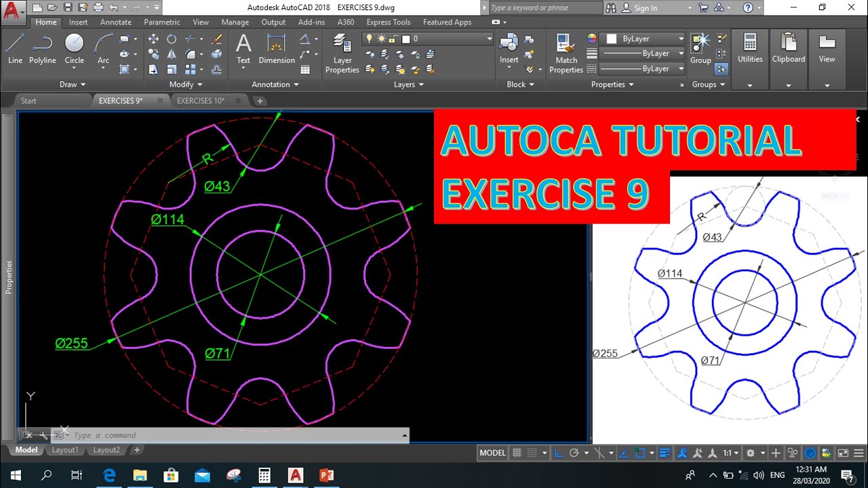Toggle polar tracking in status bar

point(574,453)
